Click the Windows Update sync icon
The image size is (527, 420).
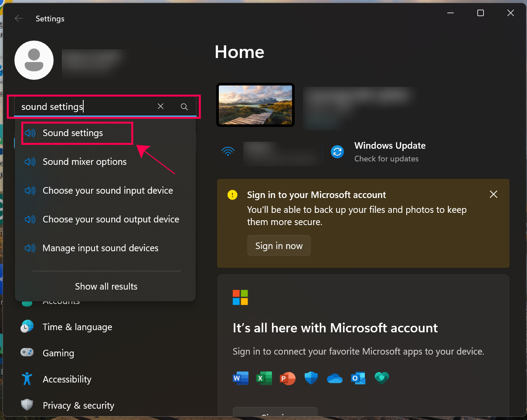(x=337, y=152)
